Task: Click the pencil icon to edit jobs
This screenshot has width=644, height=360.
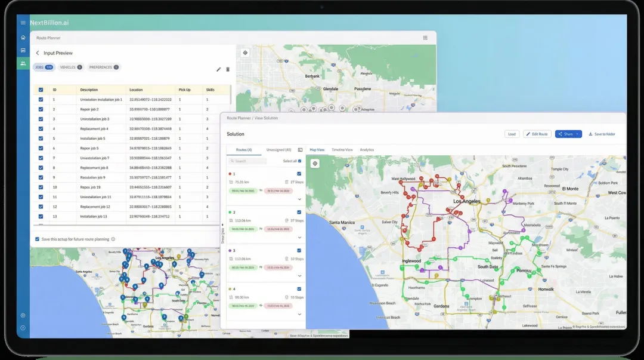Action: pos(218,69)
